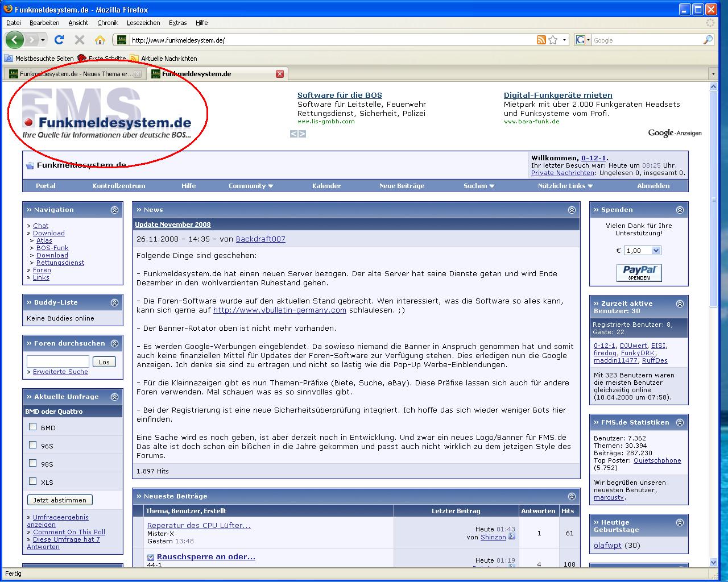Open the address bar history dropdown
Image resolution: width=728 pixels, height=582 pixels.
coord(564,40)
